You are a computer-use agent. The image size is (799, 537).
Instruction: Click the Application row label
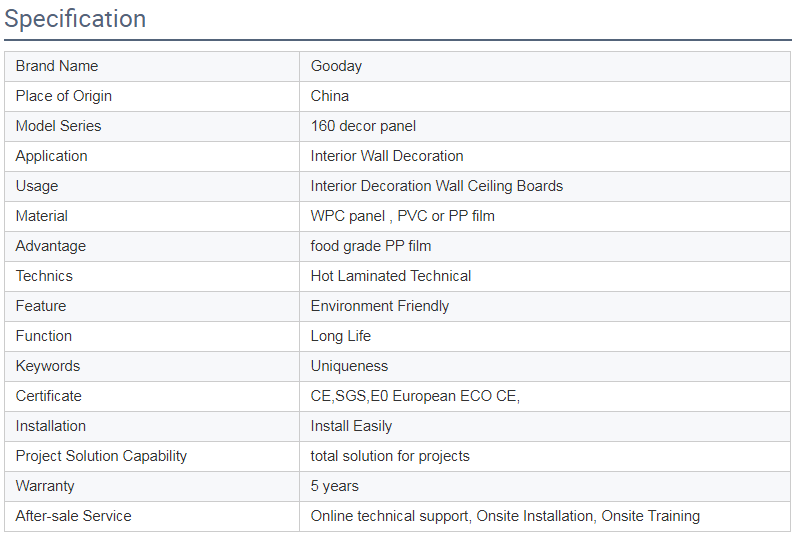[52, 156]
